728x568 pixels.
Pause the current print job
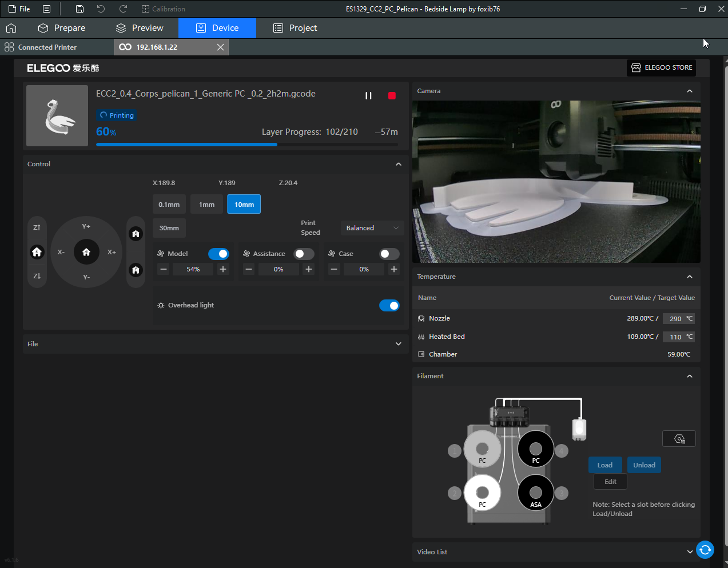click(368, 95)
